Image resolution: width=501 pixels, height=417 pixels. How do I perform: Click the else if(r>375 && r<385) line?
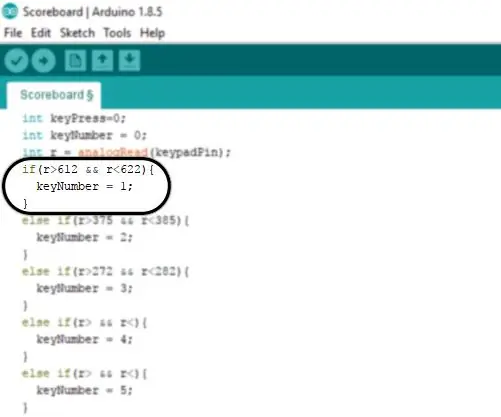(105, 220)
